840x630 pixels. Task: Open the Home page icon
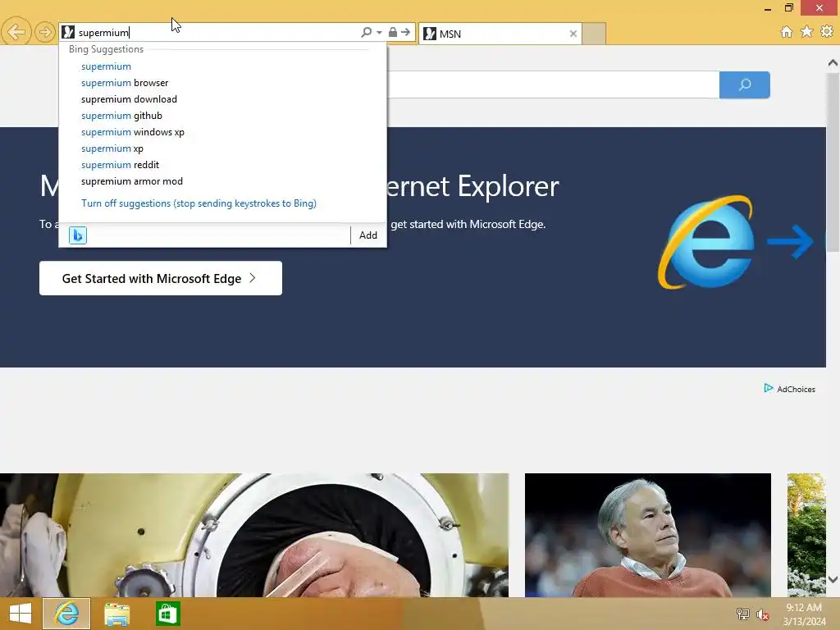(x=787, y=32)
